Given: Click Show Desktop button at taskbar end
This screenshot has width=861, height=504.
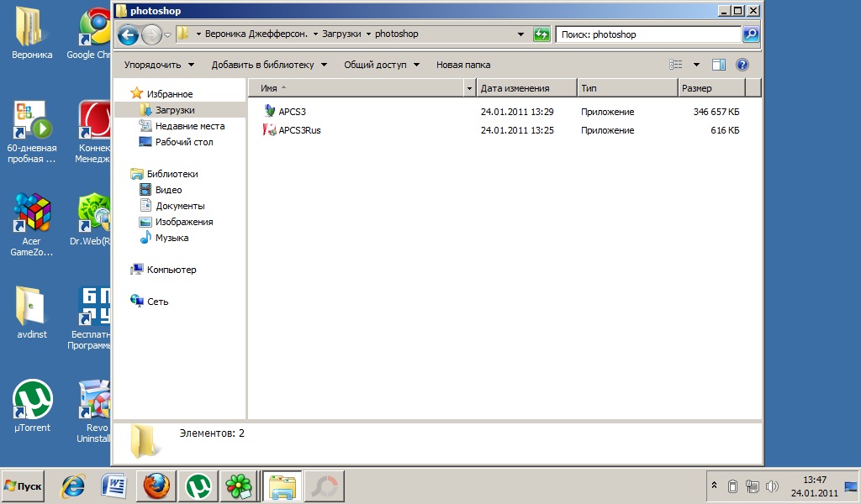Looking at the screenshot, I should click(851, 486).
